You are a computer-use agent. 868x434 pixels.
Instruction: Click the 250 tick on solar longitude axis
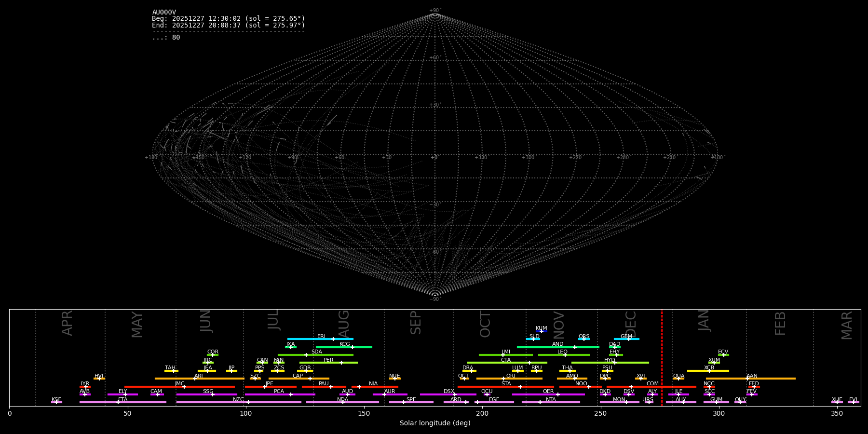coord(600,413)
